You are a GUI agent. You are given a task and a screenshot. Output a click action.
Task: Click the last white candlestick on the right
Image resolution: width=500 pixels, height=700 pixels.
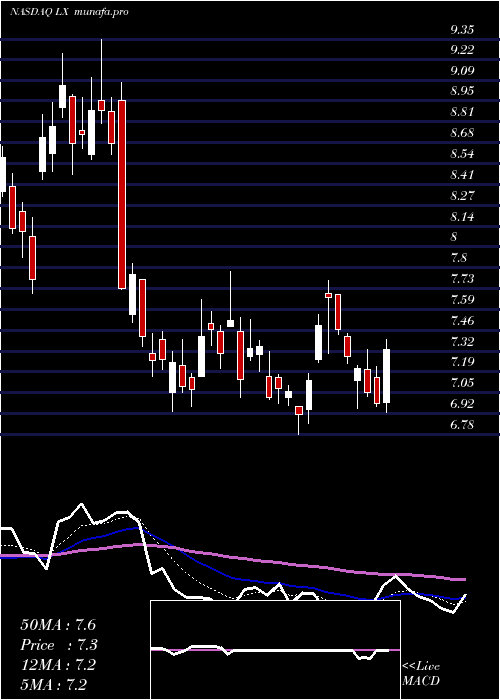pos(387,376)
